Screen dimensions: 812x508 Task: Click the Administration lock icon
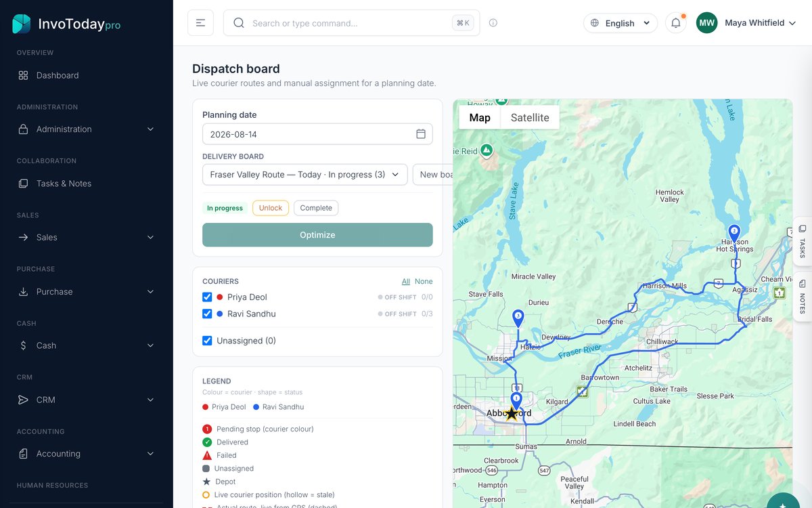coord(23,129)
